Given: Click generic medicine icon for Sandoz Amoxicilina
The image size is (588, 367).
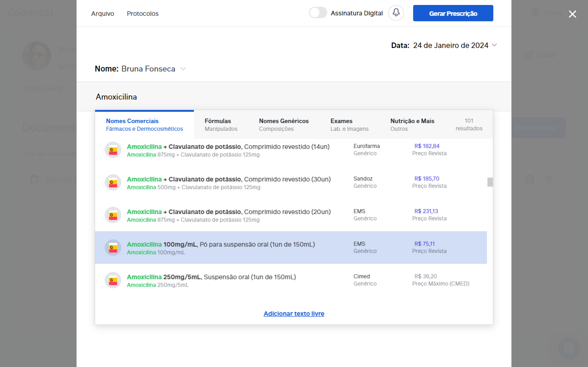Looking at the screenshot, I should [113, 183].
